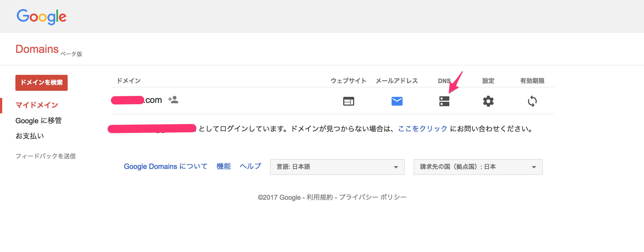Screen dimensions: 644x252
Task: Open the 機能 link
Action: (224, 166)
